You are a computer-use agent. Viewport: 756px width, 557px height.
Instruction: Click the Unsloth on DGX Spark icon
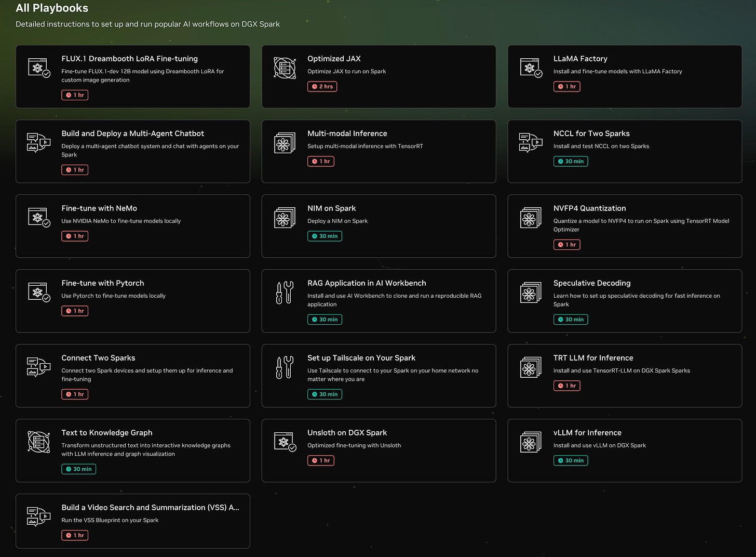pos(285,442)
